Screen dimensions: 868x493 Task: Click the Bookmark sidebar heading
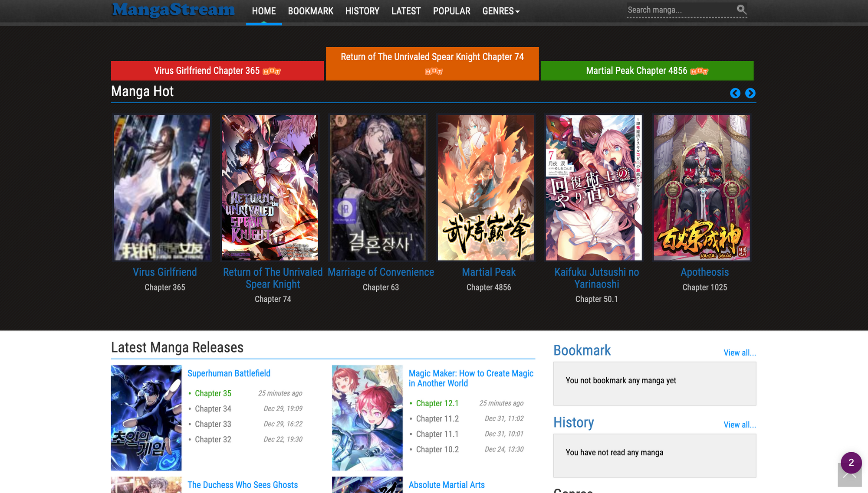tap(582, 350)
